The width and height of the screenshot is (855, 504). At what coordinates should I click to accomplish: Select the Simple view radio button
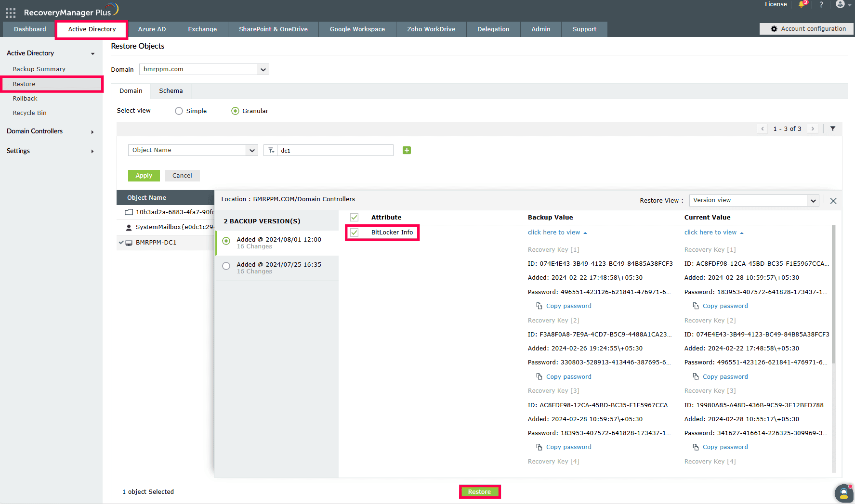179,111
